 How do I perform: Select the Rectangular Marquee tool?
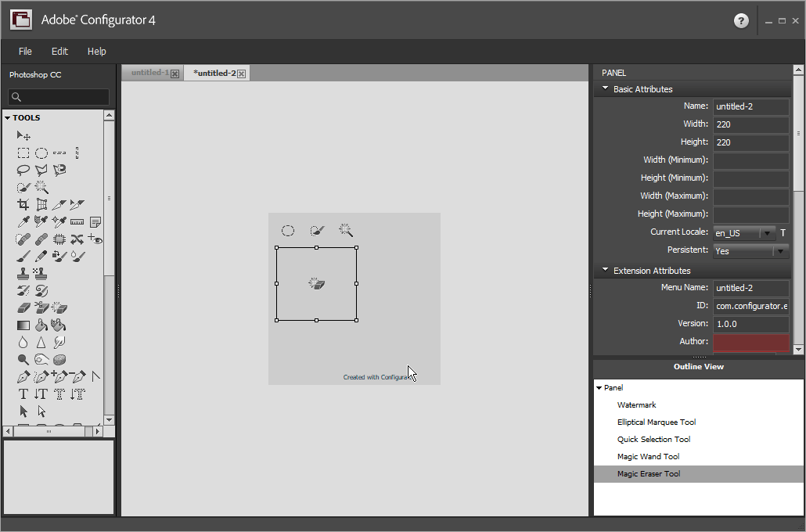click(23, 153)
